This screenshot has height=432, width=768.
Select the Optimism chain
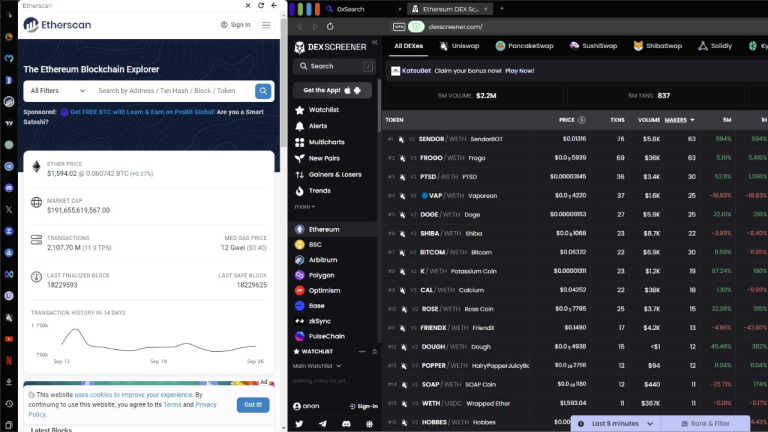click(x=317, y=290)
